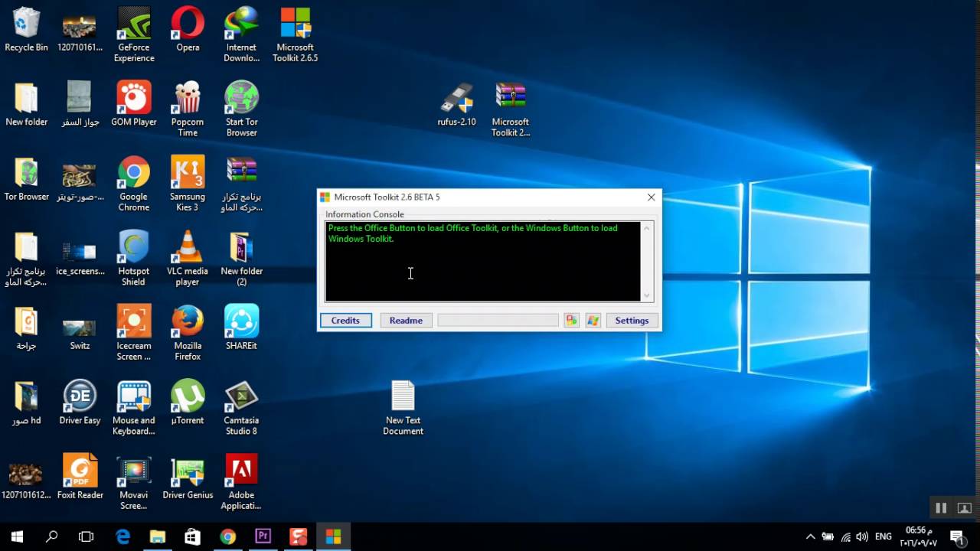Image resolution: width=980 pixels, height=551 pixels.
Task: Open the Windows Store taskbar icon
Action: point(192,536)
